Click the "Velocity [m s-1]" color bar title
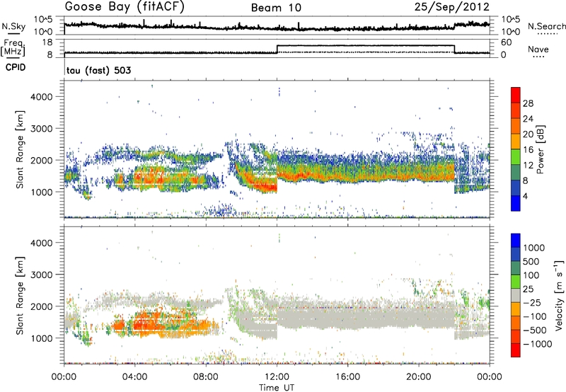566x392 pixels. click(559, 295)
